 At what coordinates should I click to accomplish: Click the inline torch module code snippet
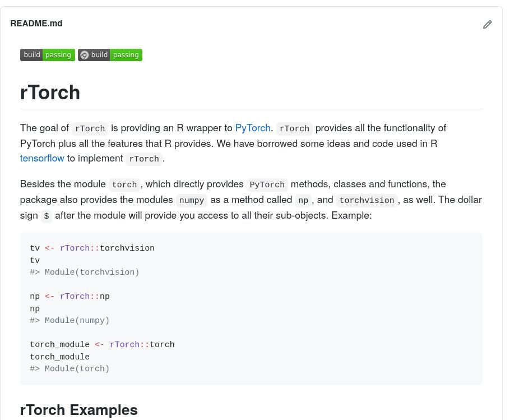click(124, 184)
